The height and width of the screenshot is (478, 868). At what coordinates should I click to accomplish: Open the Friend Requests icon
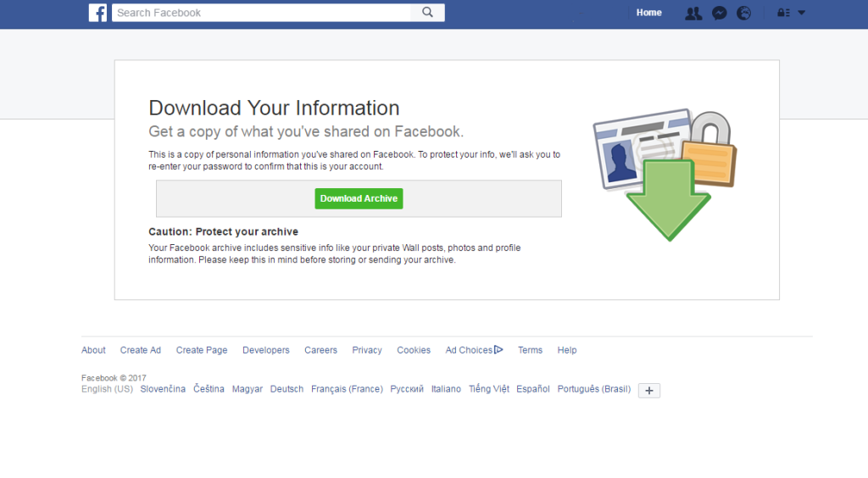[x=693, y=14]
